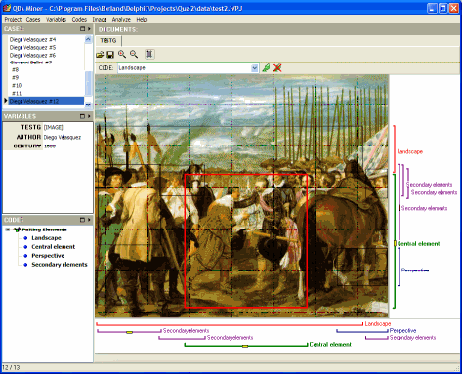Open the Project menu

click(x=13, y=20)
